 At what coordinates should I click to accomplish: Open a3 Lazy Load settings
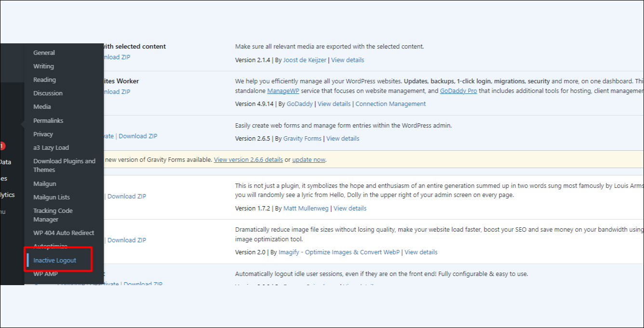51,147
